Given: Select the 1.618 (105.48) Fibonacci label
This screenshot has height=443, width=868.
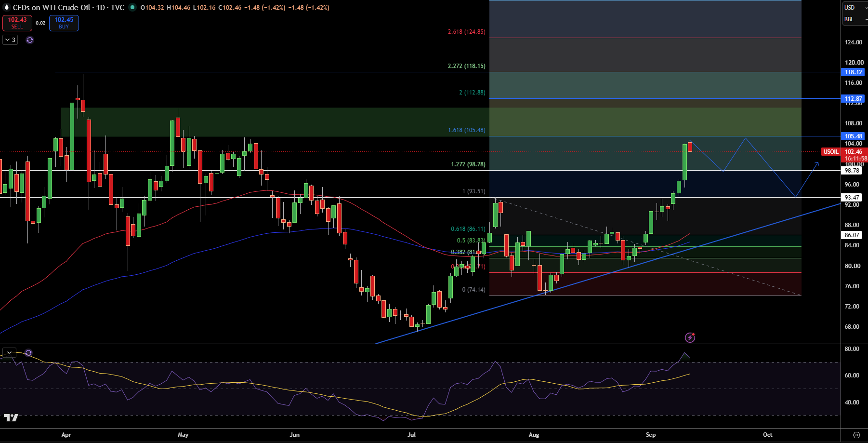Looking at the screenshot, I should click(467, 130).
